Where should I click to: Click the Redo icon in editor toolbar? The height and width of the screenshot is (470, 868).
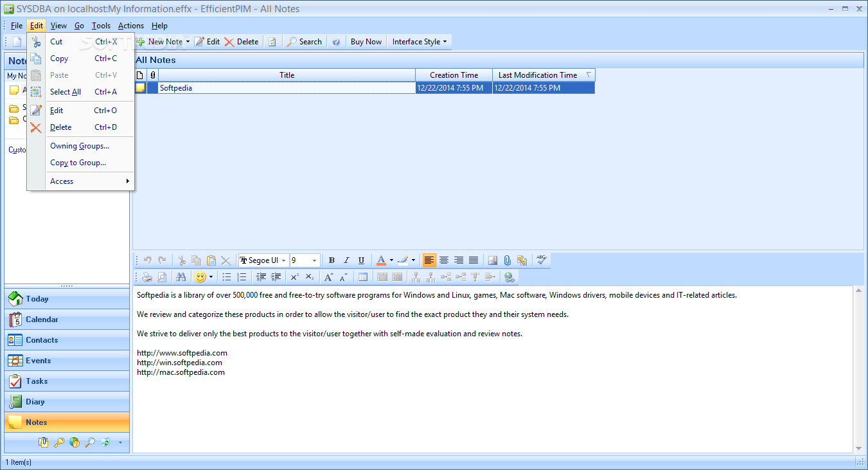(x=162, y=260)
